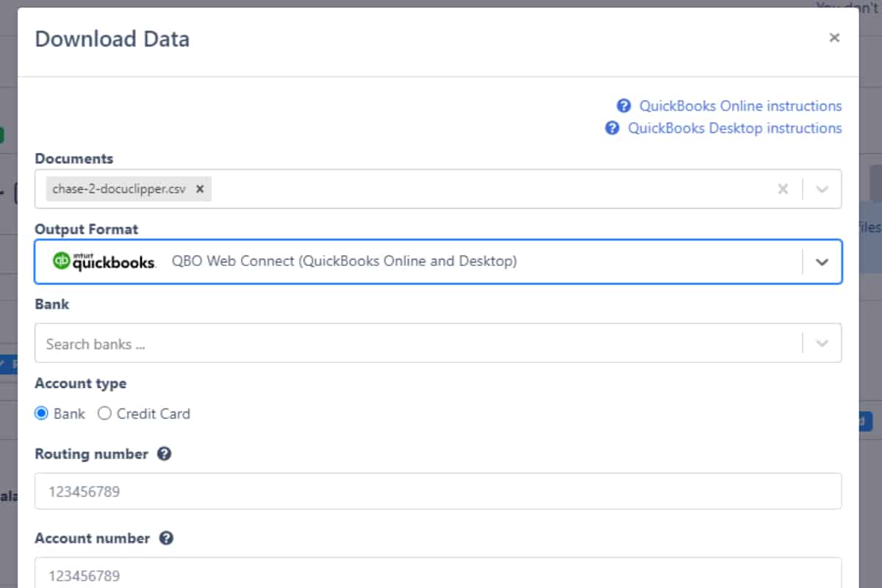Click the Intuit QuickBooks logo
The image size is (882, 588).
(x=104, y=262)
